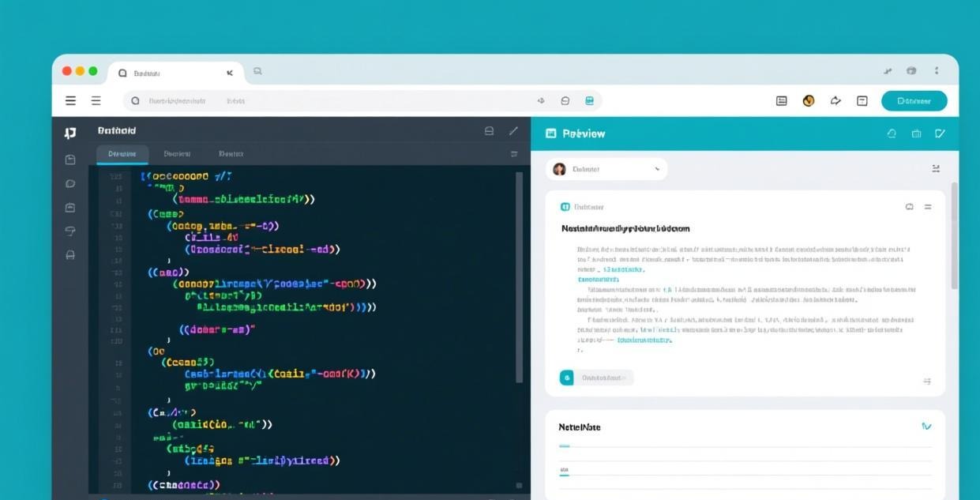Click the teal icon inside the address bar
The width and height of the screenshot is (980, 500).
tap(589, 101)
